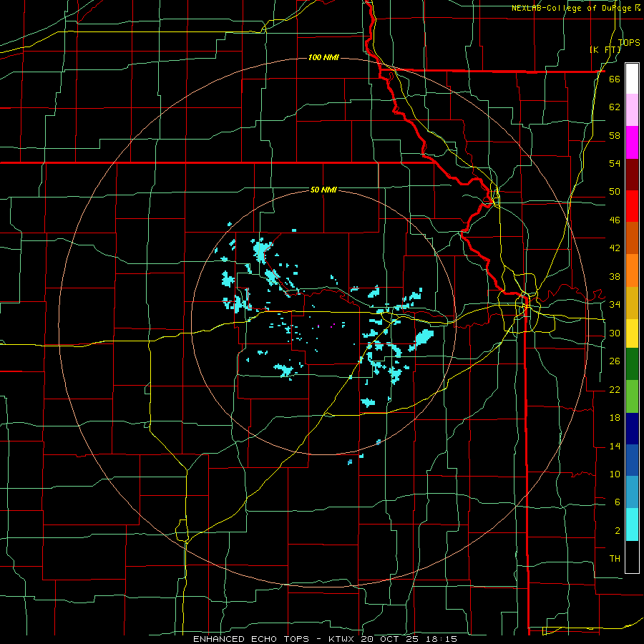Click the '30' scale value

(x=615, y=333)
